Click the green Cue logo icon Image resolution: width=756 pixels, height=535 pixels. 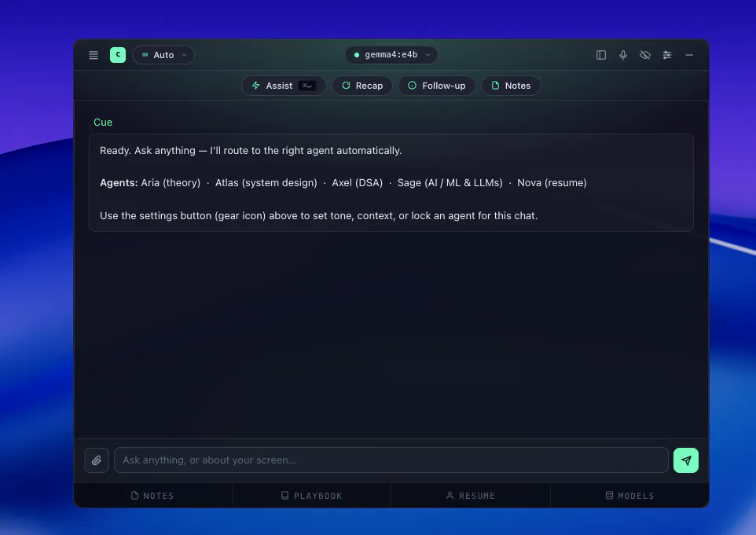coord(118,55)
